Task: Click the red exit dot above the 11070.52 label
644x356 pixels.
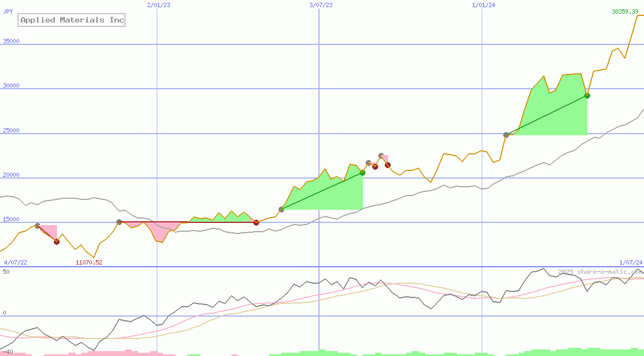Action: (x=56, y=242)
